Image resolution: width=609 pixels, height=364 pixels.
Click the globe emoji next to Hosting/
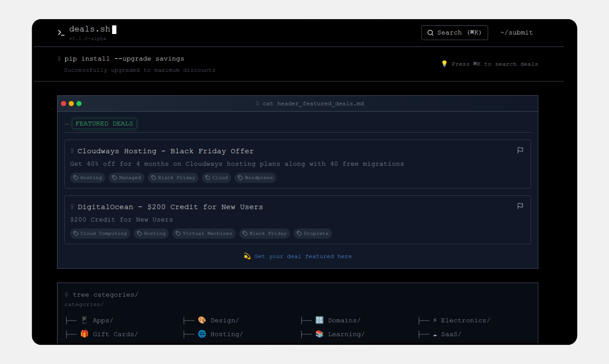tap(202, 334)
